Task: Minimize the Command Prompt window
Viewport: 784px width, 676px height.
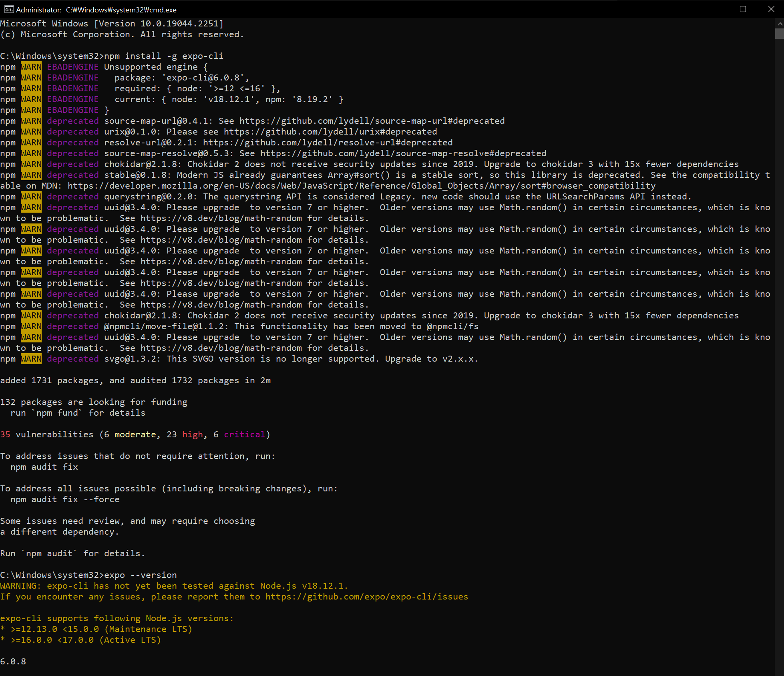Action: click(715, 9)
